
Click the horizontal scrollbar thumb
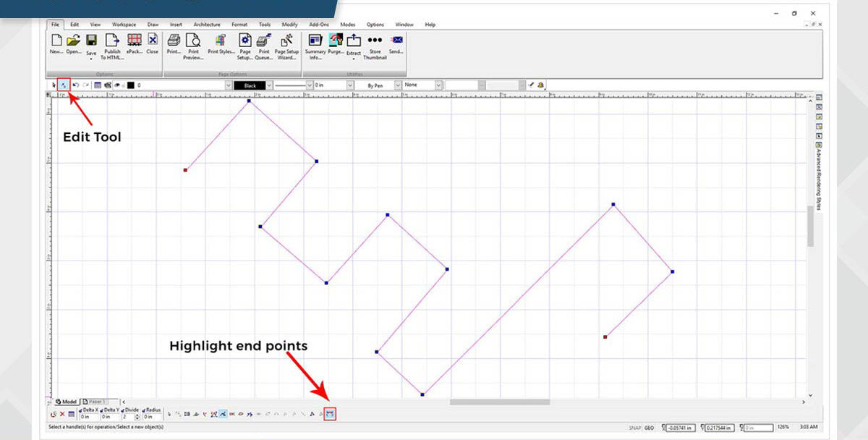499,402
